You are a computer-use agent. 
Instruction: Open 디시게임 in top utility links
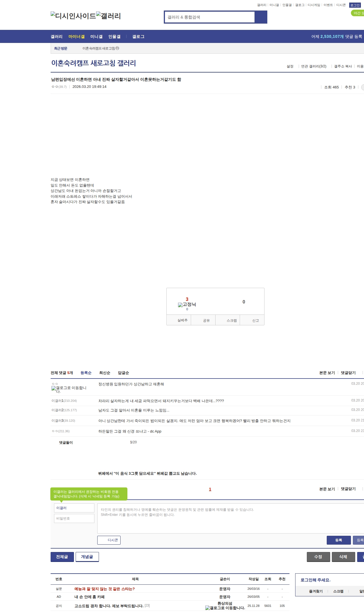(x=314, y=5)
